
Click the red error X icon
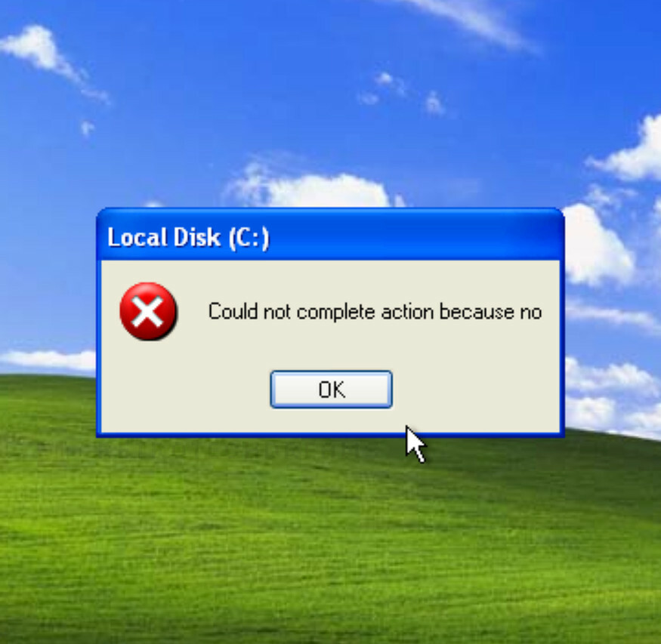(x=148, y=311)
